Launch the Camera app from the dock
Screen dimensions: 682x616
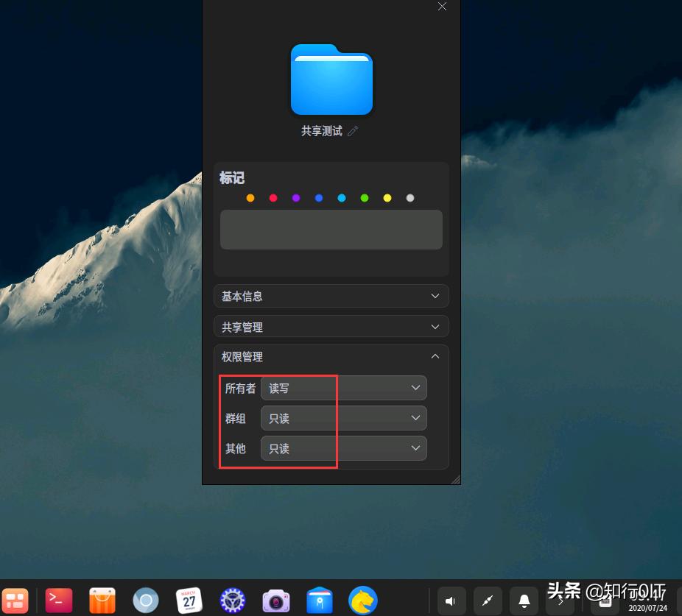click(x=275, y=601)
